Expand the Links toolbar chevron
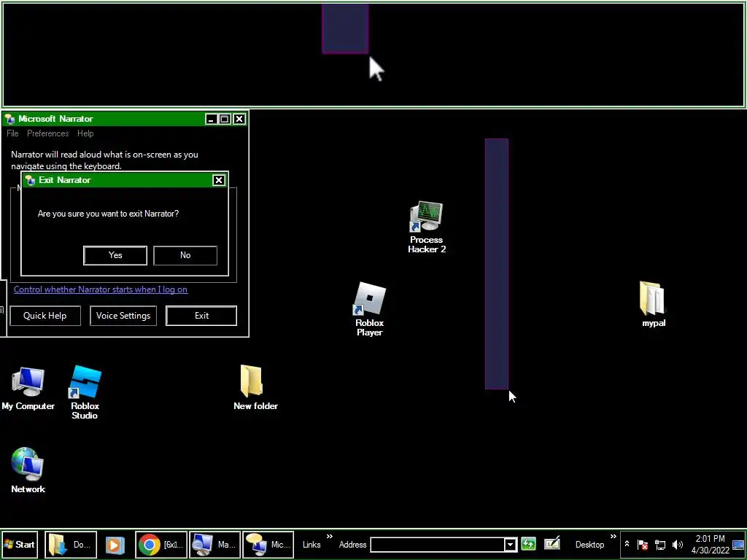Image resolution: width=747 pixels, height=560 pixels. pyautogui.click(x=329, y=537)
